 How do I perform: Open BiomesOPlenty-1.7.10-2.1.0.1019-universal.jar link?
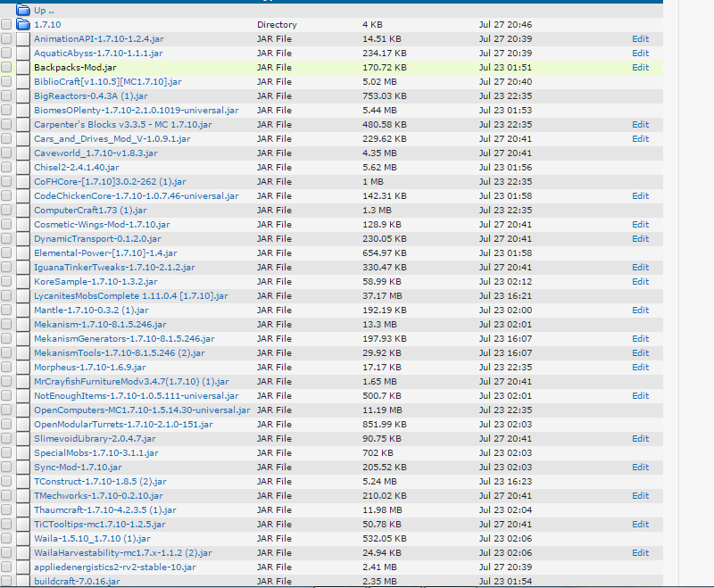point(137,110)
